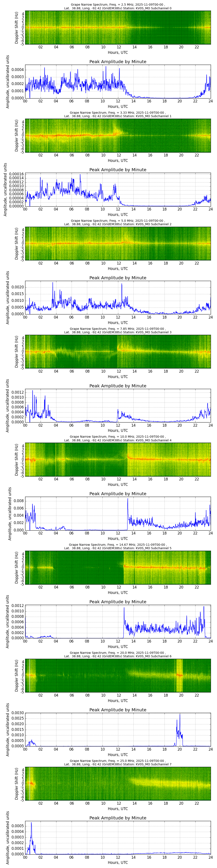Viewport: 217px width, 868px height.
Task: Click 'Peak Amplitude by Minute' title under 2.5 MHz spectrum
Action: click(118, 62)
